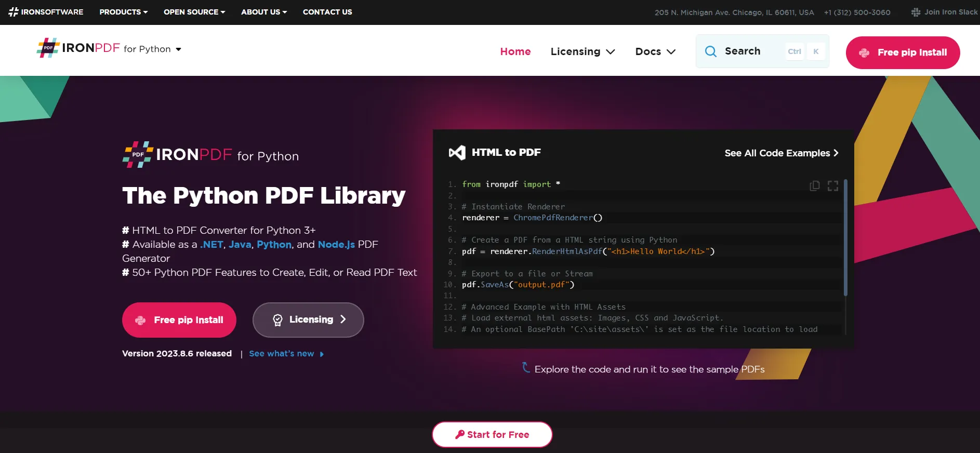Click the IronPDF for Python hero logo
The height and width of the screenshot is (453, 980).
(210, 155)
